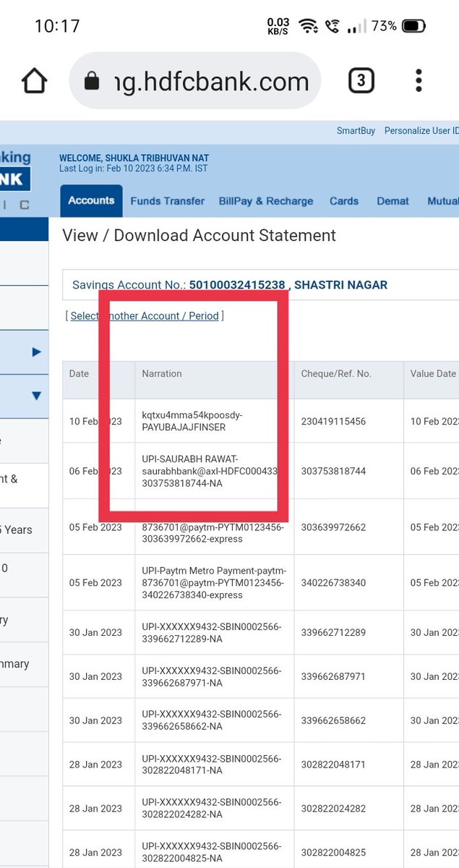Click reference number 340226738340 in Cheque/Ref. column
Screen dimensions: 459x868
[334, 582]
